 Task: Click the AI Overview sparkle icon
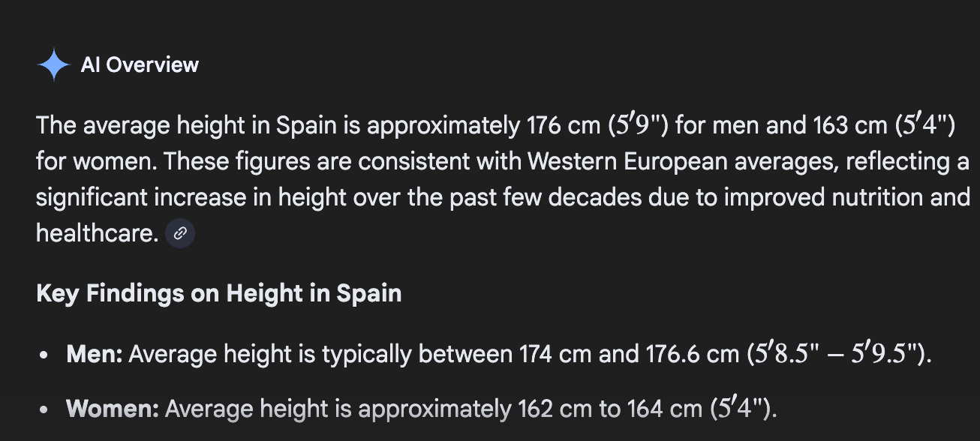[54, 65]
